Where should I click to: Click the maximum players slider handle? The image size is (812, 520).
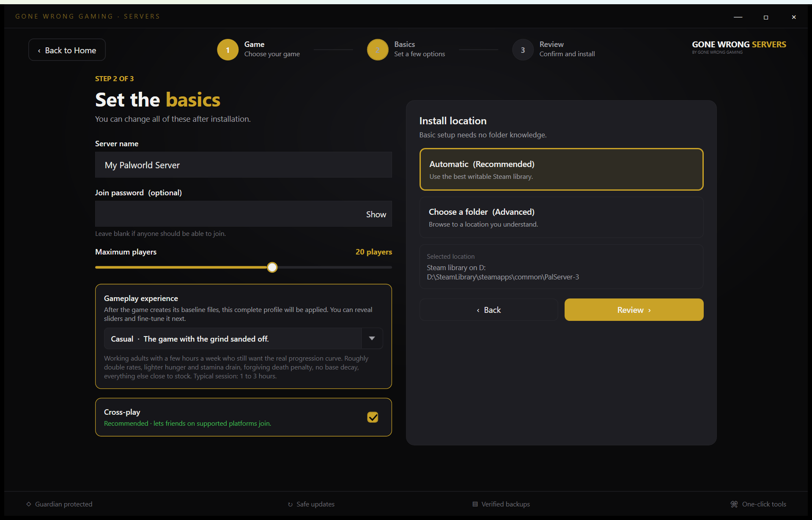point(272,267)
